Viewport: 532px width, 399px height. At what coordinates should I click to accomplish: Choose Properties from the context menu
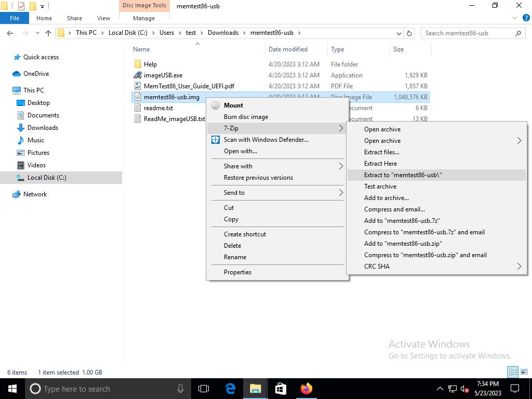237,272
